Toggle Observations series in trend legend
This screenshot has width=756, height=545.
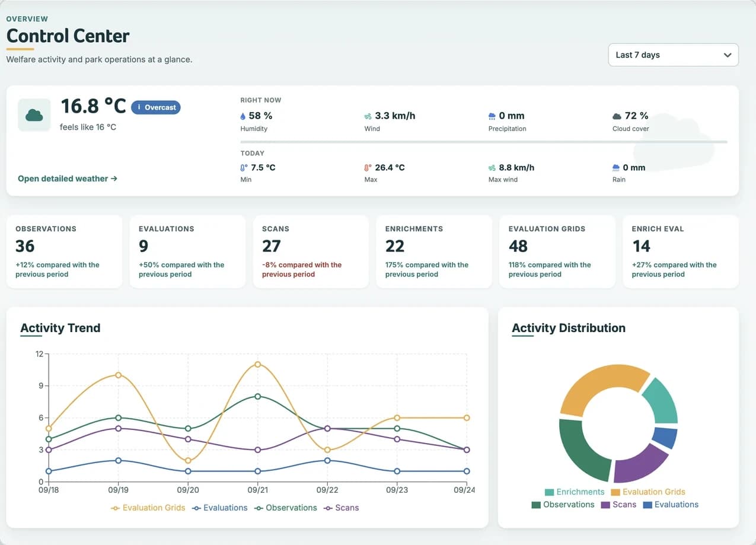coord(286,508)
